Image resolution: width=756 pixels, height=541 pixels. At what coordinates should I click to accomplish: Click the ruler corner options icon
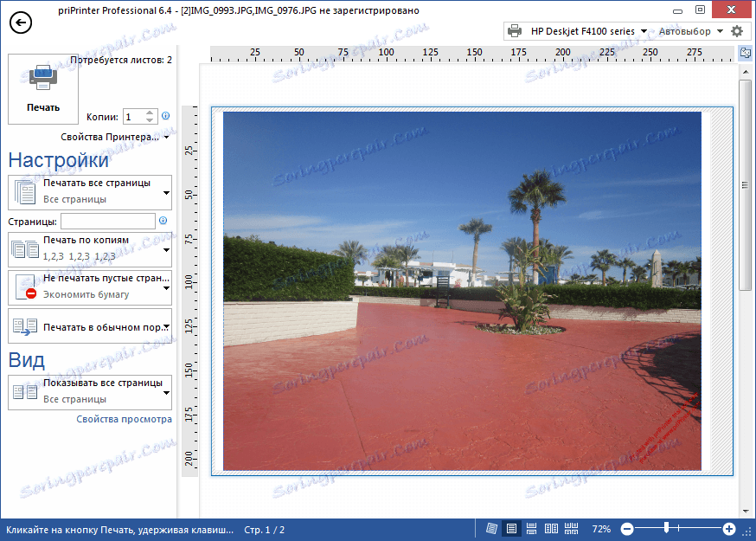(746, 52)
